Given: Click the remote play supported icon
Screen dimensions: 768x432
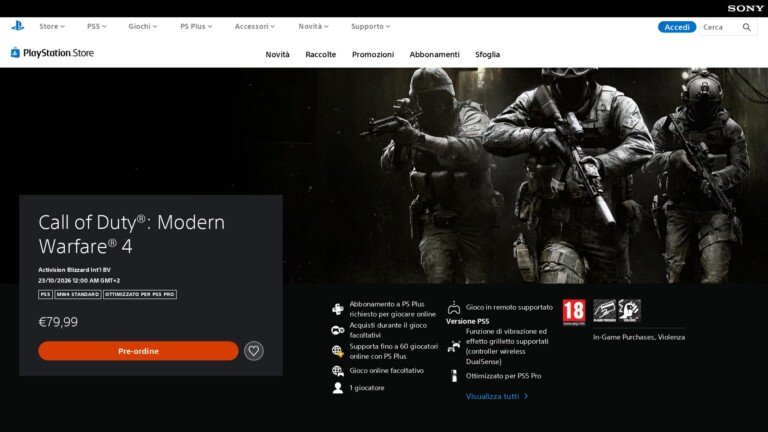Looking at the screenshot, I should [x=454, y=308].
